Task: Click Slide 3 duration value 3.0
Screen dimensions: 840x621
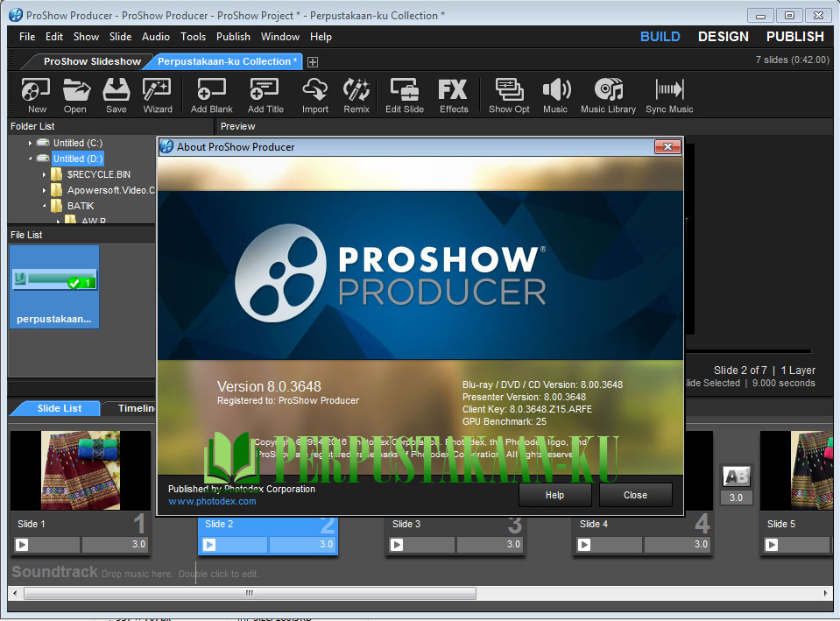Action: (491, 545)
